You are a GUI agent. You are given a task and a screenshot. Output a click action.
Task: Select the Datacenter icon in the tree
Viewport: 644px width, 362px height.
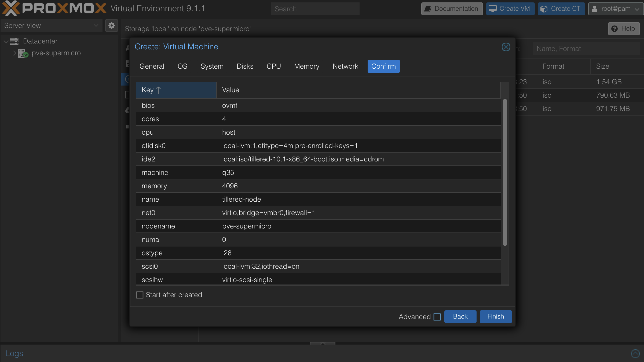(14, 41)
